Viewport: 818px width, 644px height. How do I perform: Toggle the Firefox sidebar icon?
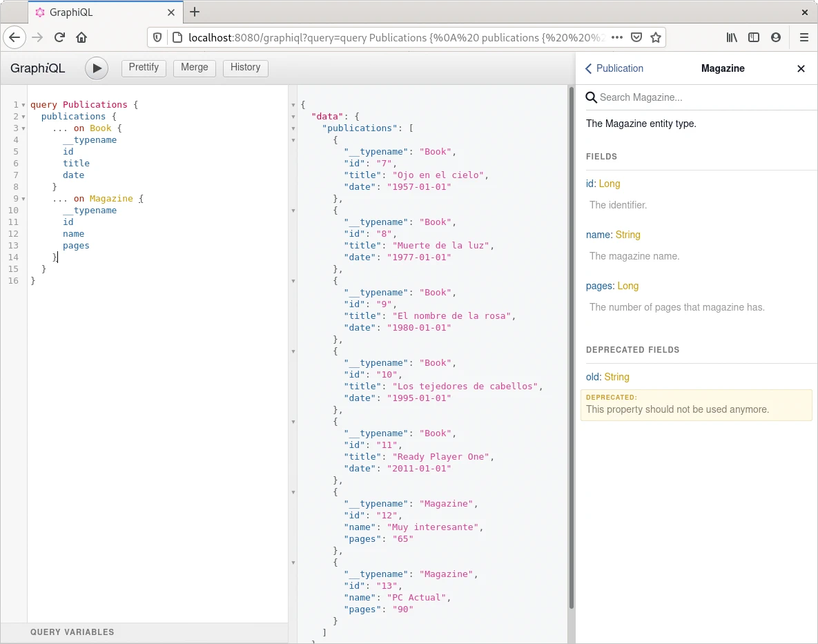[x=754, y=37]
